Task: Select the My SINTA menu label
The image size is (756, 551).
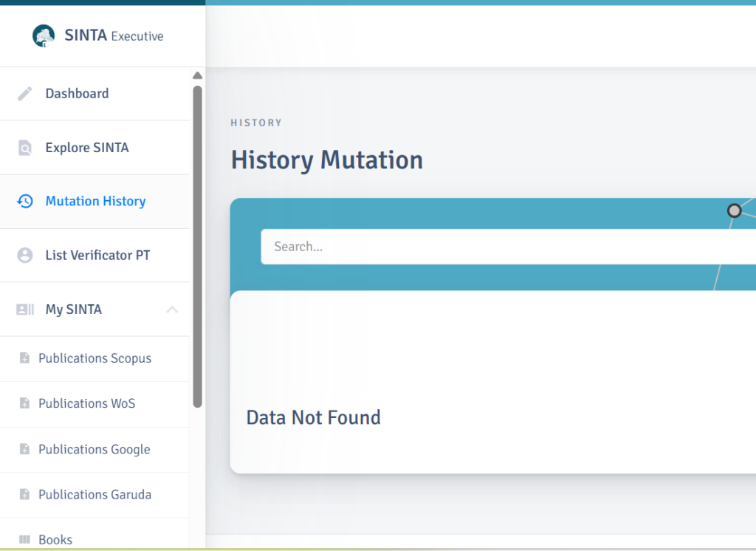Action: (x=74, y=309)
